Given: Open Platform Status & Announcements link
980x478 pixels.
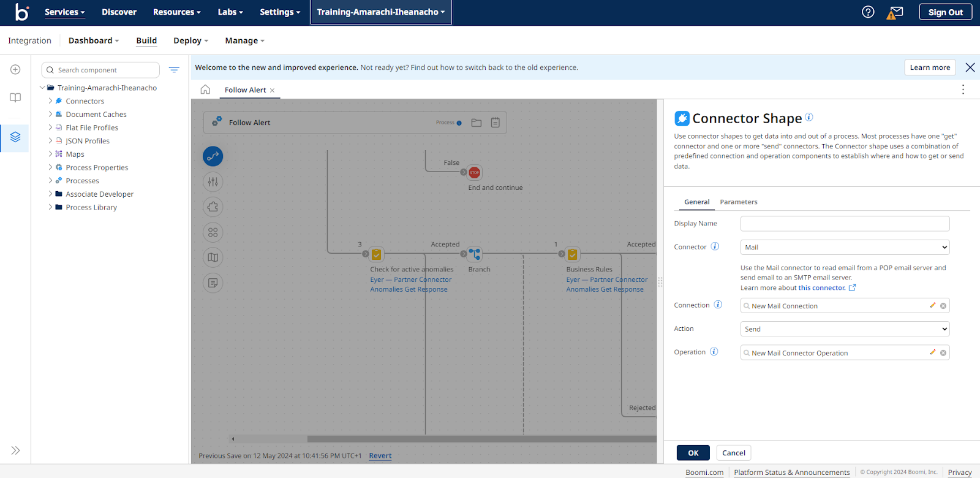Looking at the screenshot, I should tap(792, 472).
